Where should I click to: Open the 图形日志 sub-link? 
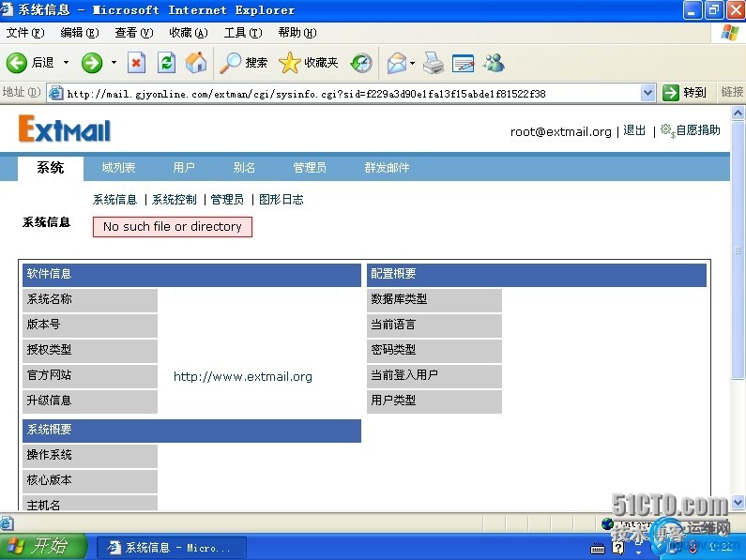[282, 200]
